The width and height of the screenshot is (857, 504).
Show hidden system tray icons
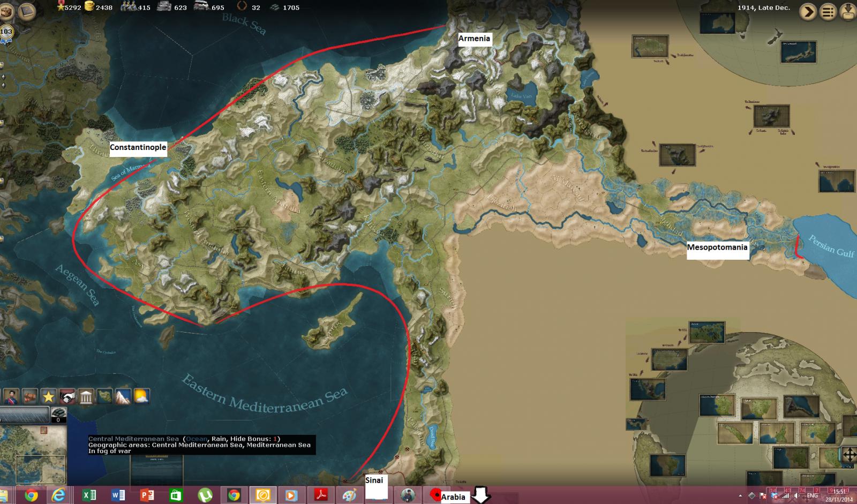click(x=741, y=496)
